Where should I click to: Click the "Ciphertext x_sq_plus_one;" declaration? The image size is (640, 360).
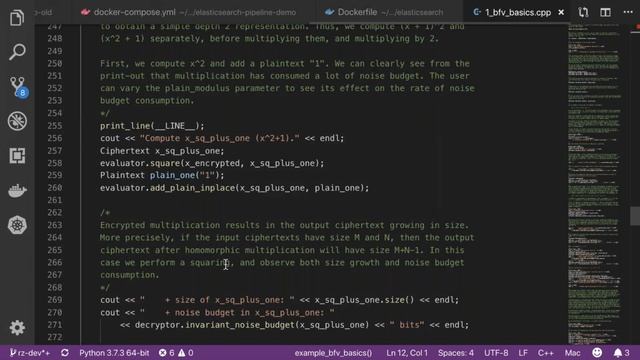click(x=162, y=151)
